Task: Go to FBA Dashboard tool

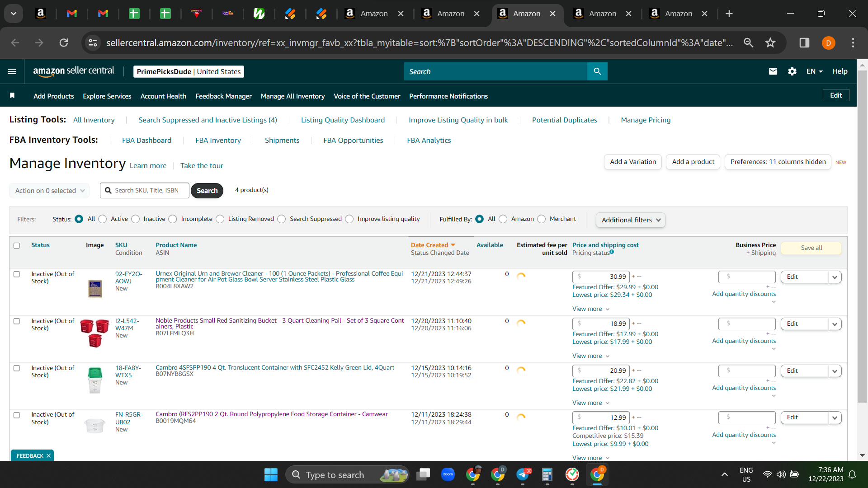Action: pyautogui.click(x=146, y=141)
